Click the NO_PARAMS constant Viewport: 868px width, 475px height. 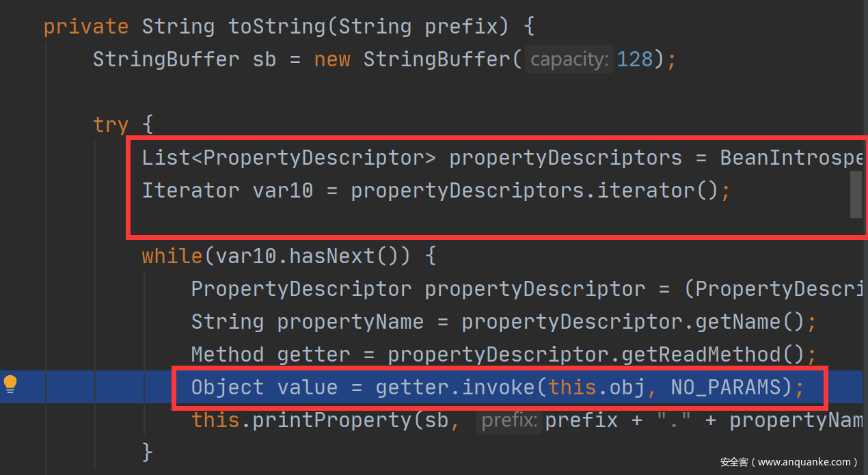point(725,388)
